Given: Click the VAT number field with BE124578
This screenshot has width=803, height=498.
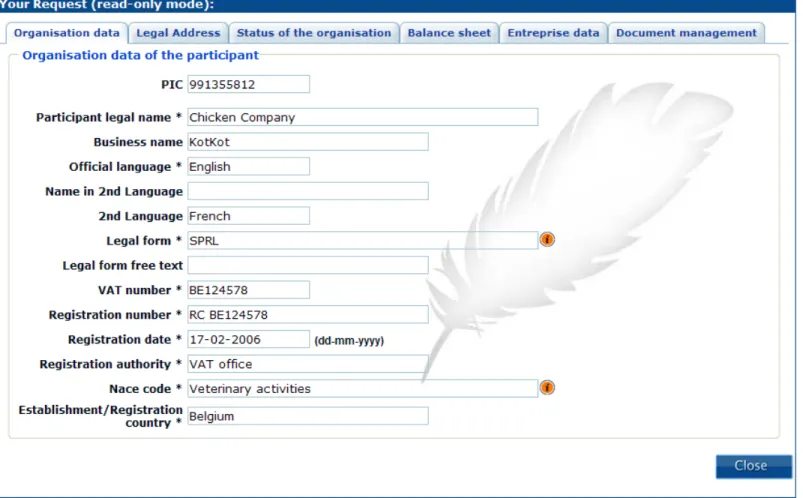Looking at the screenshot, I should tap(248, 290).
